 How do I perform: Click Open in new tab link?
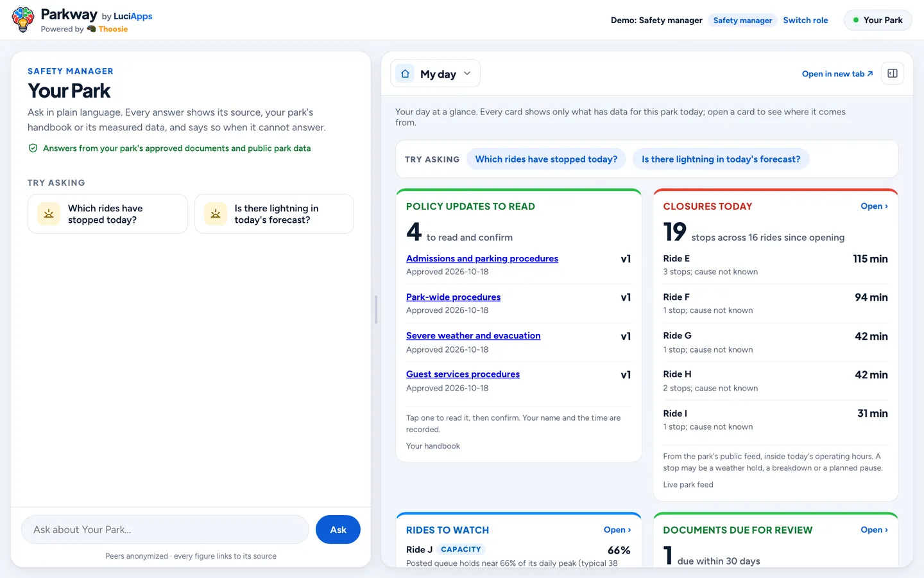pyautogui.click(x=837, y=74)
